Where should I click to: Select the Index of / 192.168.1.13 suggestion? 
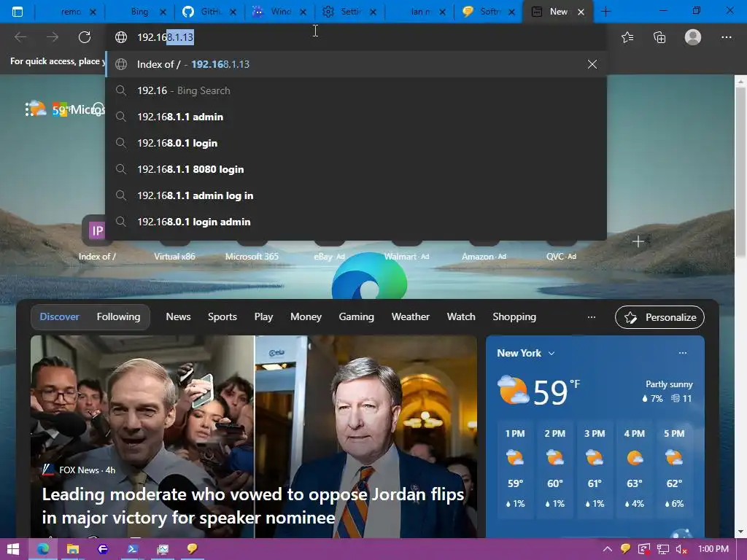(x=356, y=64)
